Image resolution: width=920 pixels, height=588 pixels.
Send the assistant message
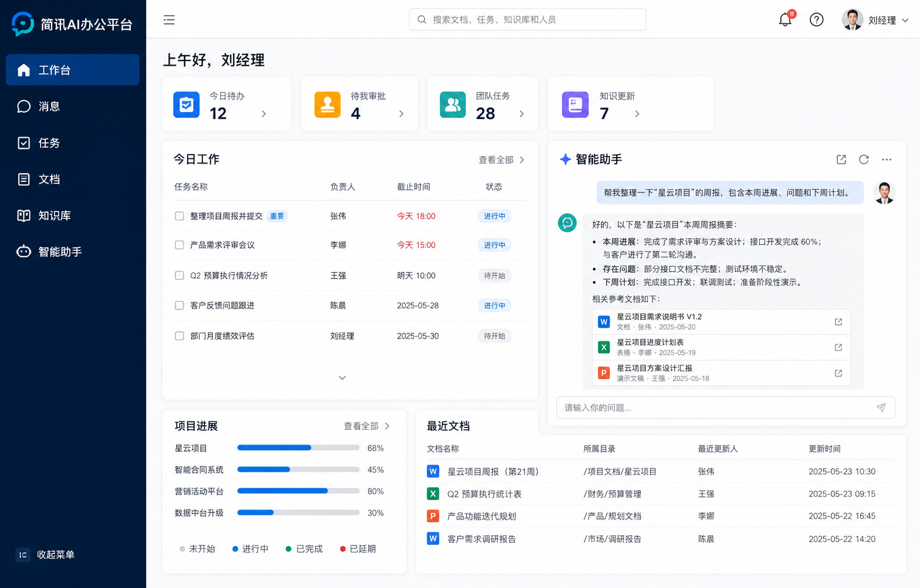[881, 407]
